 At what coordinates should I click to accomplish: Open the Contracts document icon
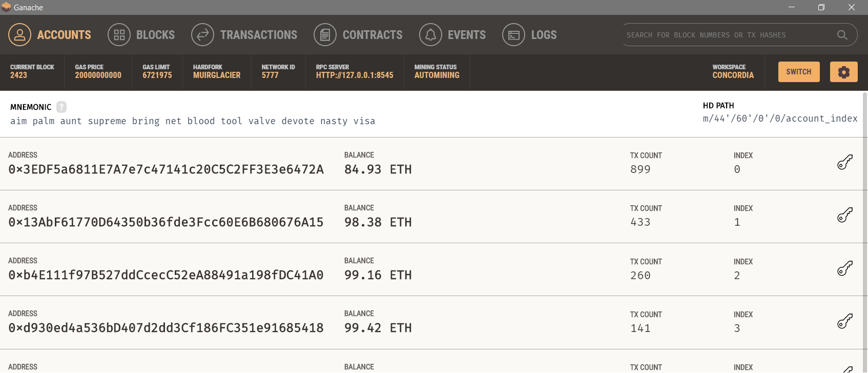325,35
